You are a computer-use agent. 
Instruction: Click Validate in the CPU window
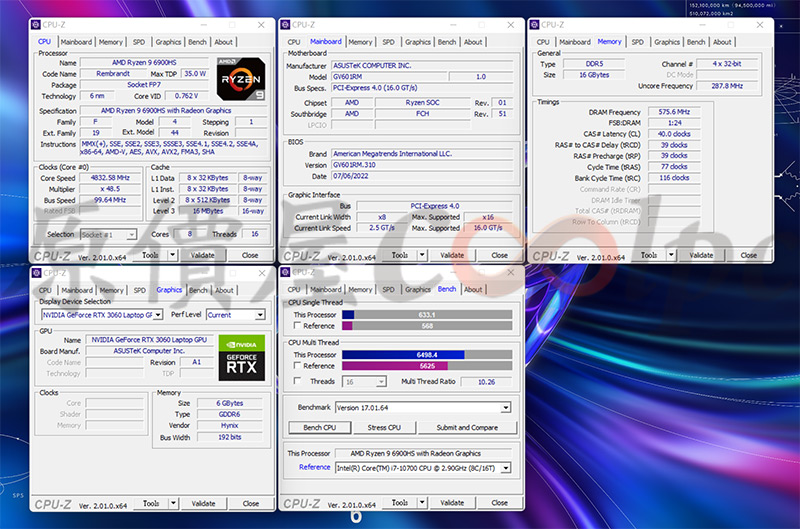point(202,255)
